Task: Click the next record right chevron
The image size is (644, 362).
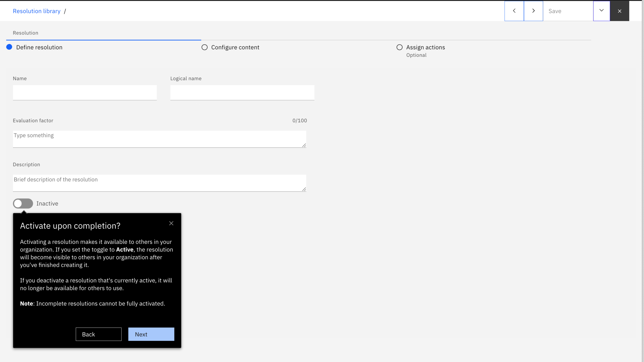Action: point(533,11)
